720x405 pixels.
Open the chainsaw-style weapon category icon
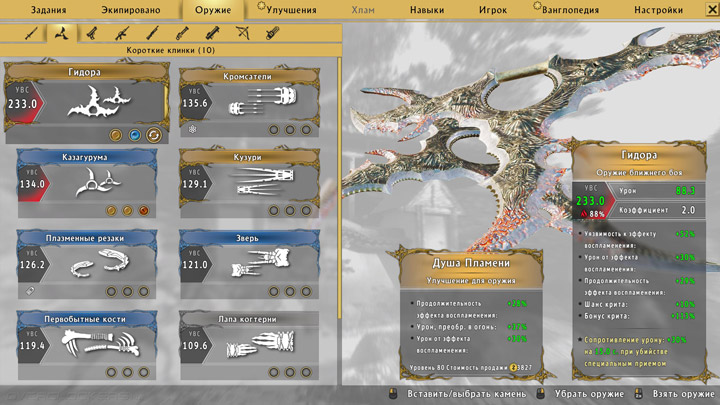[273, 34]
